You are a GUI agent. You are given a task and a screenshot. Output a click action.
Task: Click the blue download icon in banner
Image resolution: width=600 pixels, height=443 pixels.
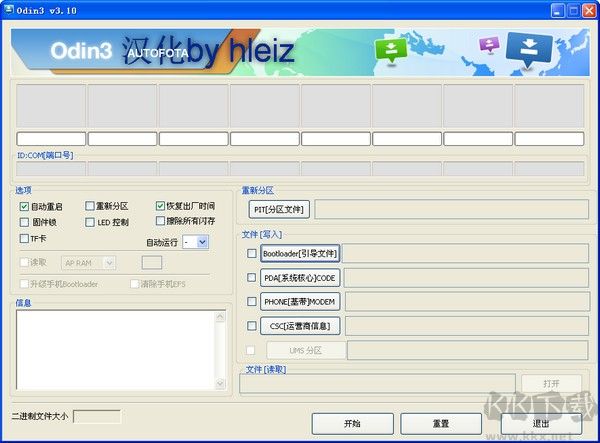(529, 50)
